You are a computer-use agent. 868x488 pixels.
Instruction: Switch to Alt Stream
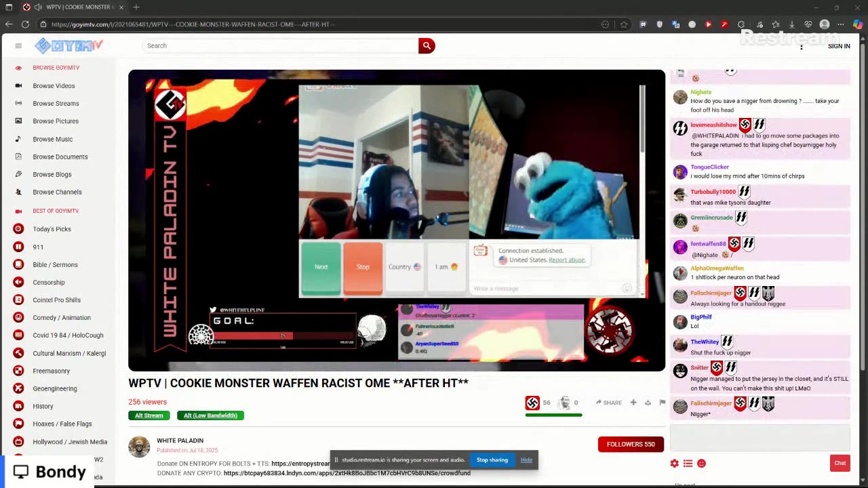[149, 415]
